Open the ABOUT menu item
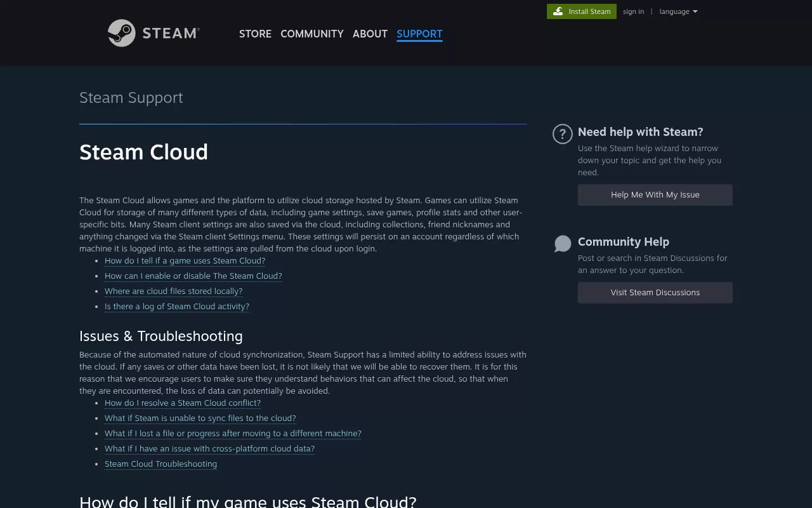 370,34
